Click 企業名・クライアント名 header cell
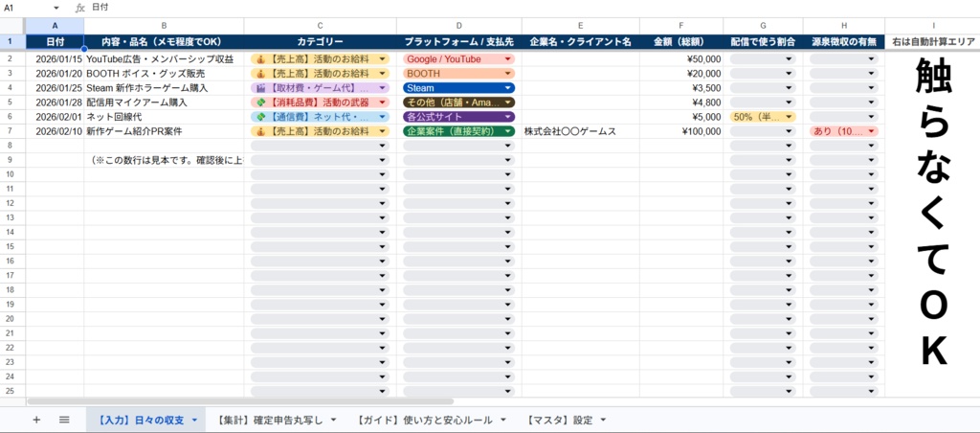The image size is (980, 433). pos(581,42)
